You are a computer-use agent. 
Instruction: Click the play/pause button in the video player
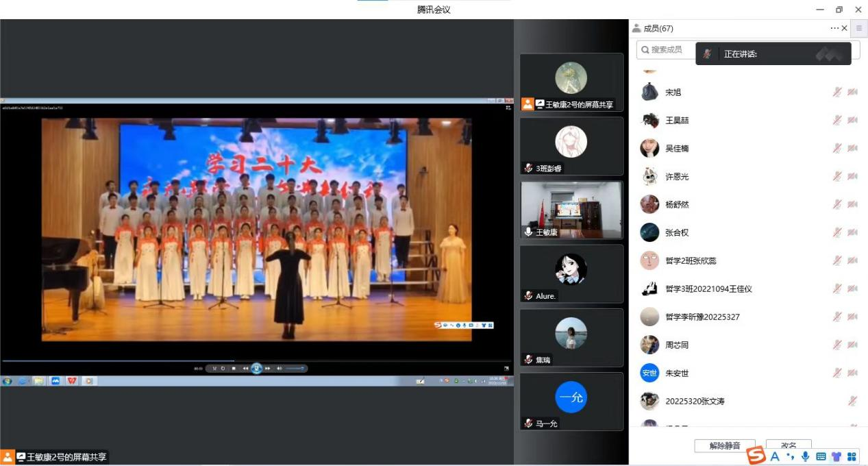point(256,368)
